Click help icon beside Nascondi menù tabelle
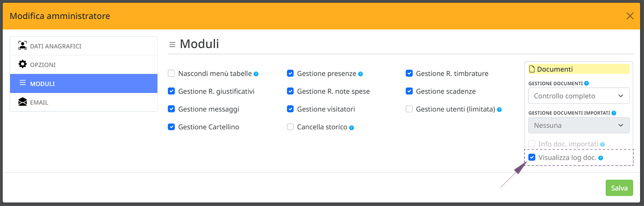Image resolution: width=644 pixels, height=206 pixels. (256, 74)
